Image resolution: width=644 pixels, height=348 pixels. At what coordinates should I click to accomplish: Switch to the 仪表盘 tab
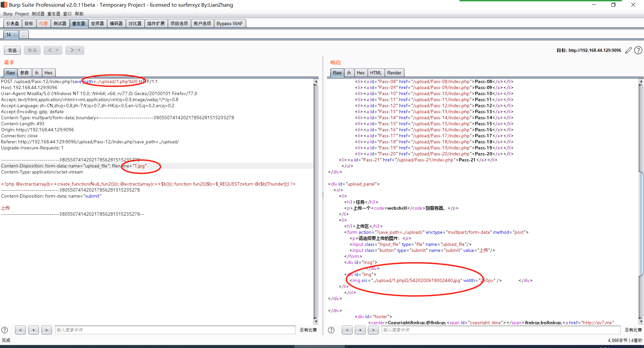[13, 23]
